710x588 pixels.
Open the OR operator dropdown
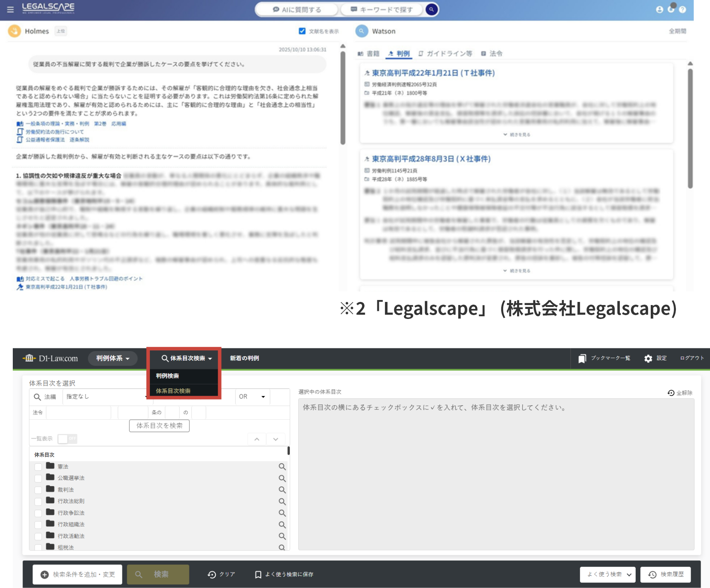pyautogui.click(x=252, y=397)
